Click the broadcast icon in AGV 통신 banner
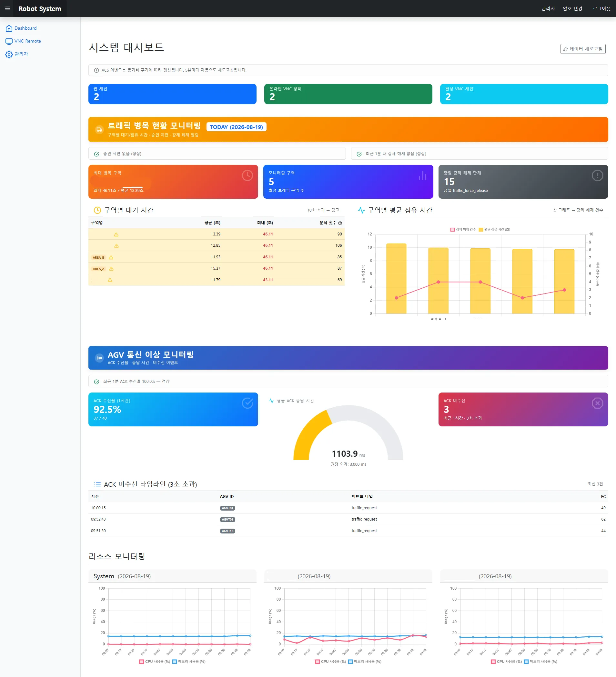The height and width of the screenshot is (677, 616). [x=99, y=358]
